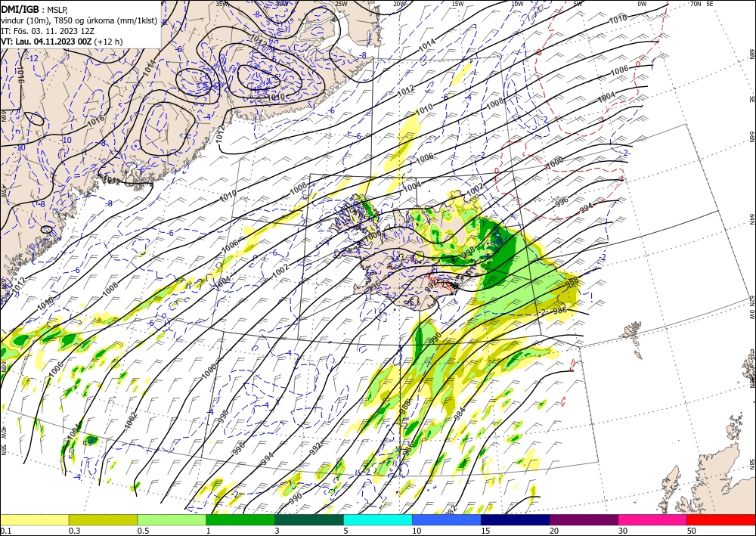Click the olive 0.3–0.5 mm legend swatch
The width and height of the screenshot is (756, 536).
pyautogui.click(x=103, y=519)
